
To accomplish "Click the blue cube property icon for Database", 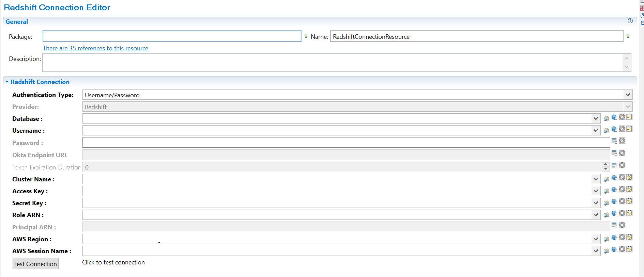I will tap(614, 117).
